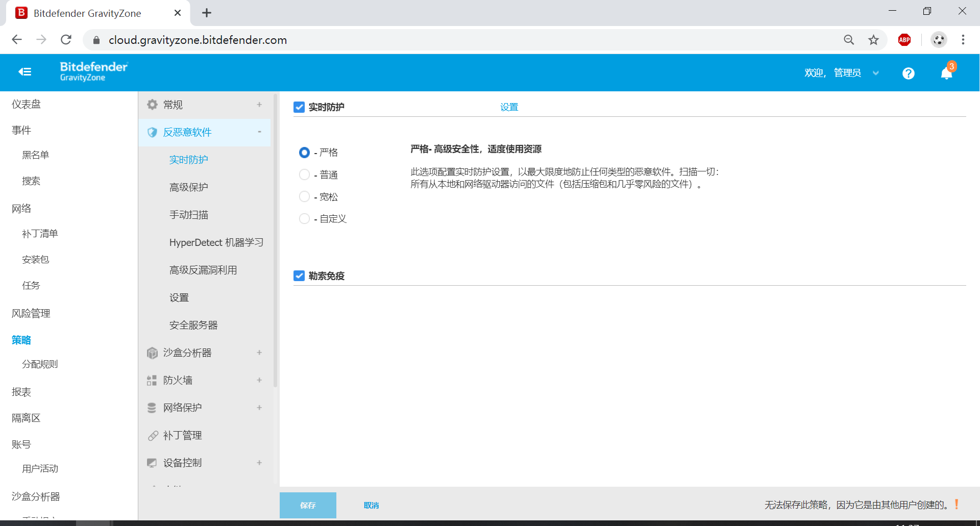Click the 防火墙 icon
The height and width of the screenshot is (526, 980).
pyautogui.click(x=152, y=381)
